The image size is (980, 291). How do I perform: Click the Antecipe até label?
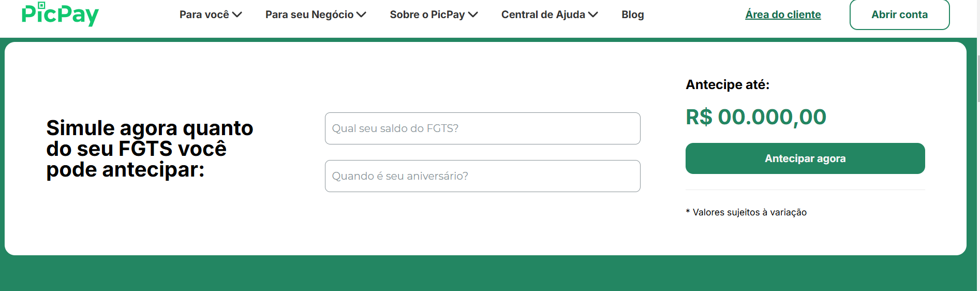click(x=727, y=85)
